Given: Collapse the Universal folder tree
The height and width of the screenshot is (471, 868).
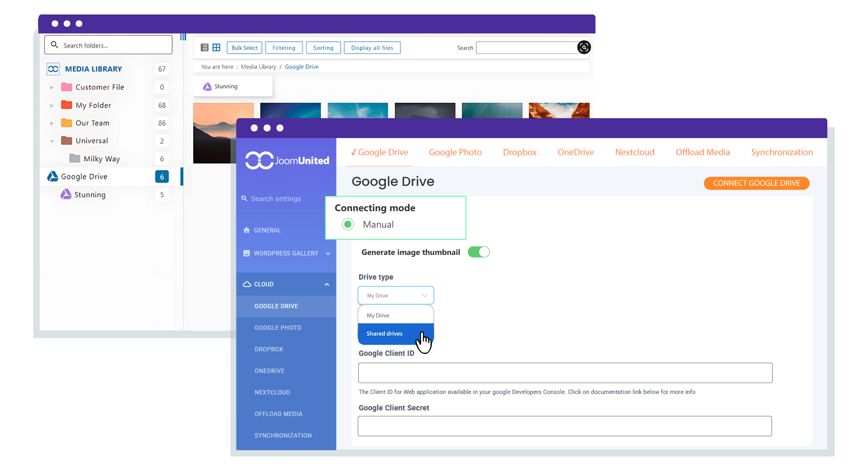Looking at the screenshot, I should point(52,141).
